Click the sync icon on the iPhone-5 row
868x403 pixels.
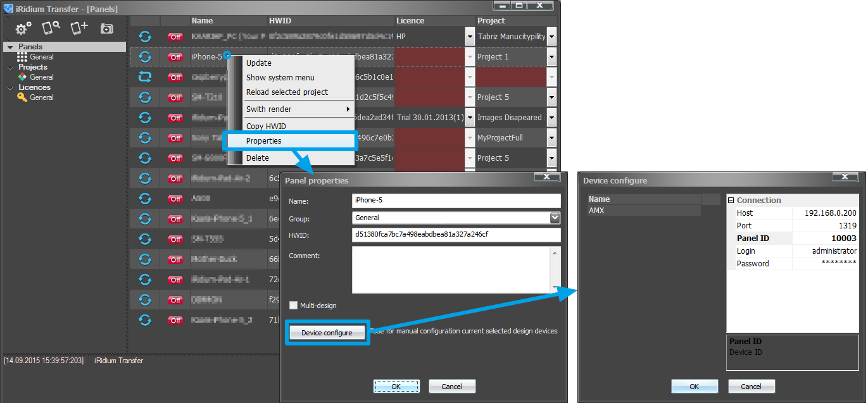coord(145,57)
